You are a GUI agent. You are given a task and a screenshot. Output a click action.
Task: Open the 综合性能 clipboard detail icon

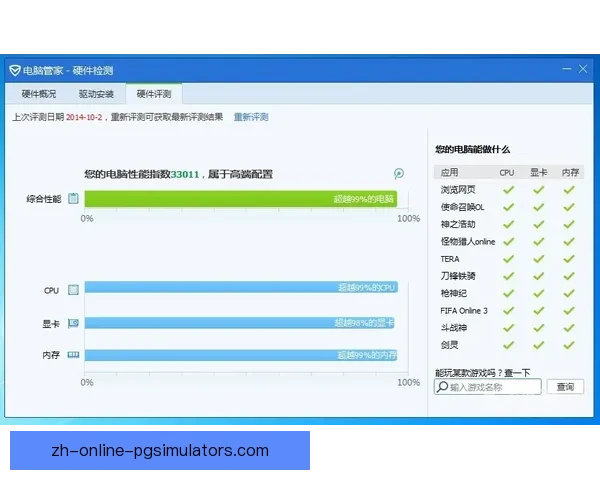pyautogui.click(x=73, y=198)
